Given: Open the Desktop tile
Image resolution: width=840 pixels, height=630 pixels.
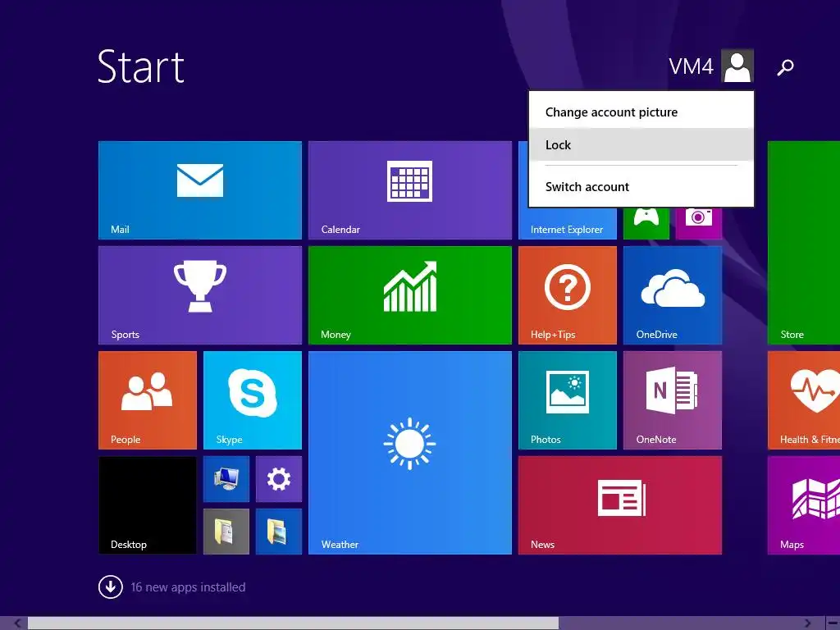Looking at the screenshot, I should (x=148, y=505).
